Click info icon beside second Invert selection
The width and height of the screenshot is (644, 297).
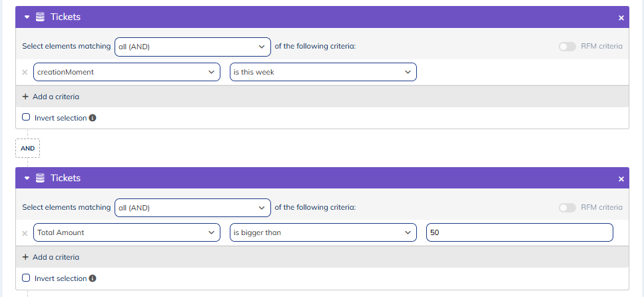pyautogui.click(x=93, y=278)
